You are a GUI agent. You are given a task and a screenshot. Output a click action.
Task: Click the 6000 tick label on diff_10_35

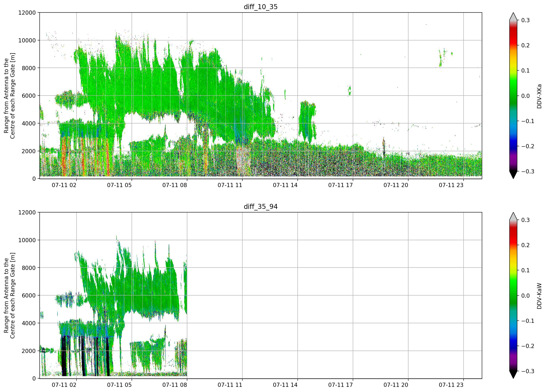point(29,96)
